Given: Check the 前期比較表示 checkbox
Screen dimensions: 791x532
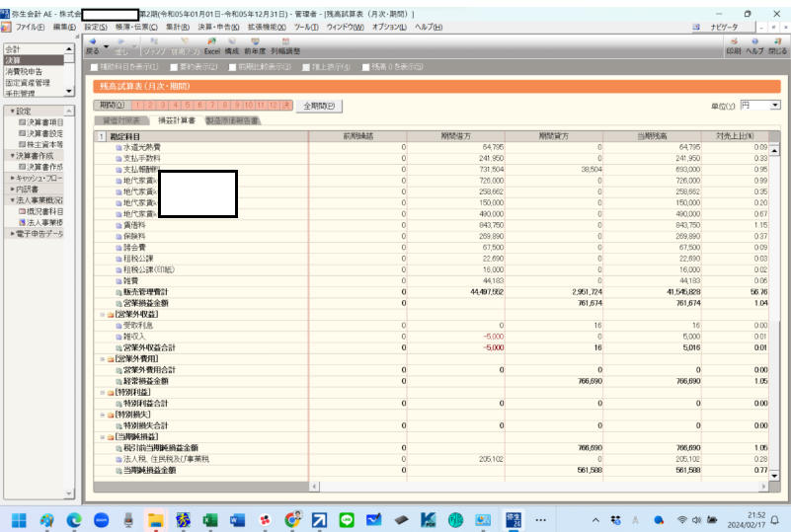Looking at the screenshot, I should pyautogui.click(x=230, y=67).
